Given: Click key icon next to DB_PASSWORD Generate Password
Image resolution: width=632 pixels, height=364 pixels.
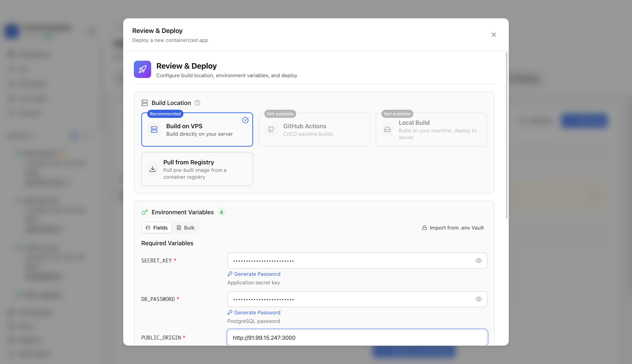Looking at the screenshot, I should 230,313.
